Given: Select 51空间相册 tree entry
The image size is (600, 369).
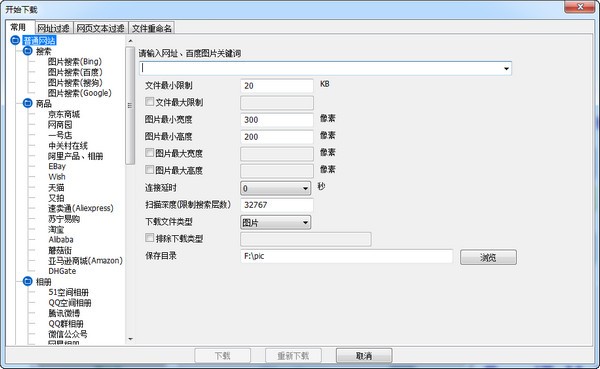Looking at the screenshot, I should coord(68,292).
